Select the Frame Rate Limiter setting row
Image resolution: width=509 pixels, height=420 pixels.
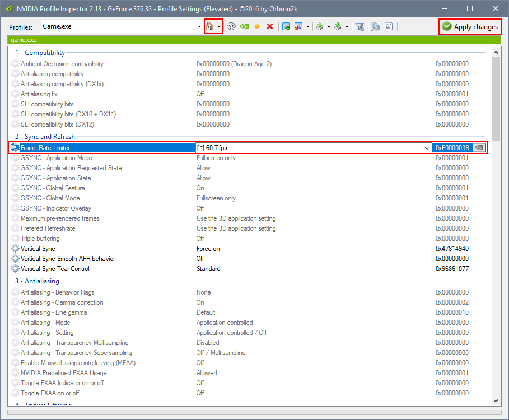coord(248,148)
